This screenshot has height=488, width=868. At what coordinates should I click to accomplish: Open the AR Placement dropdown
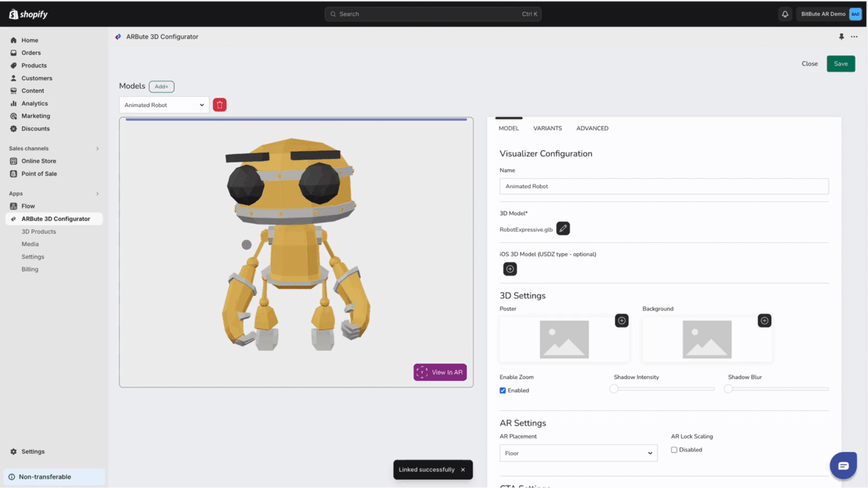(x=578, y=453)
